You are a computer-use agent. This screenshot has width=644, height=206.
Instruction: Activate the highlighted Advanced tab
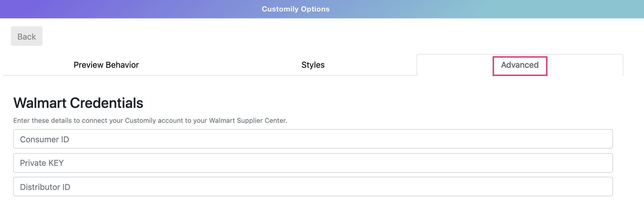[520, 65]
